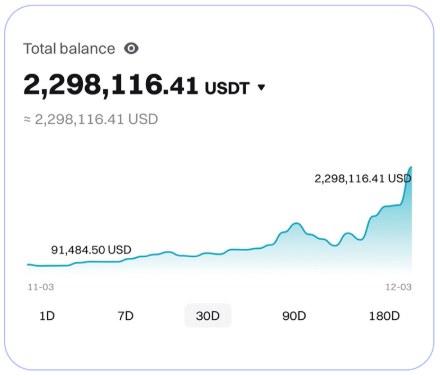Click the 2,298,116.41 USD chart label
This screenshot has height=376, width=440.
pyautogui.click(x=363, y=179)
